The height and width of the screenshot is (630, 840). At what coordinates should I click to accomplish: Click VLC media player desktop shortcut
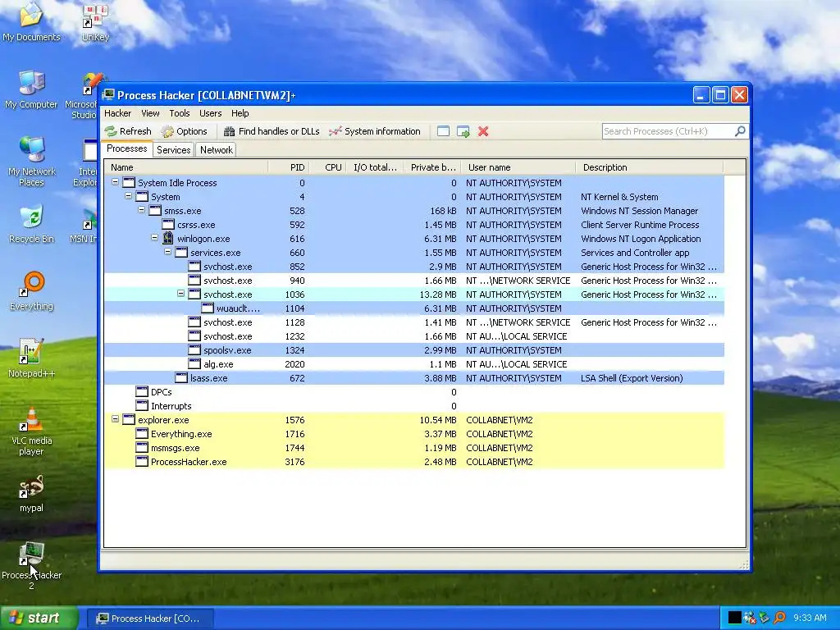[x=31, y=431]
